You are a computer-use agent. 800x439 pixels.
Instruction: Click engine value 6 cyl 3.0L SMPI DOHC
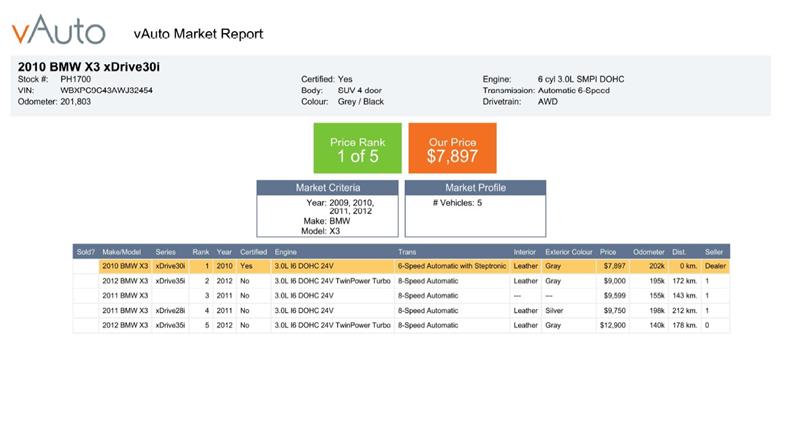click(x=581, y=79)
